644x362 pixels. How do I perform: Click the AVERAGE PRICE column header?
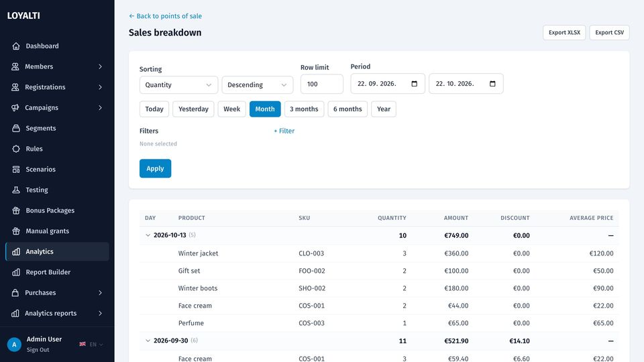[592, 218]
